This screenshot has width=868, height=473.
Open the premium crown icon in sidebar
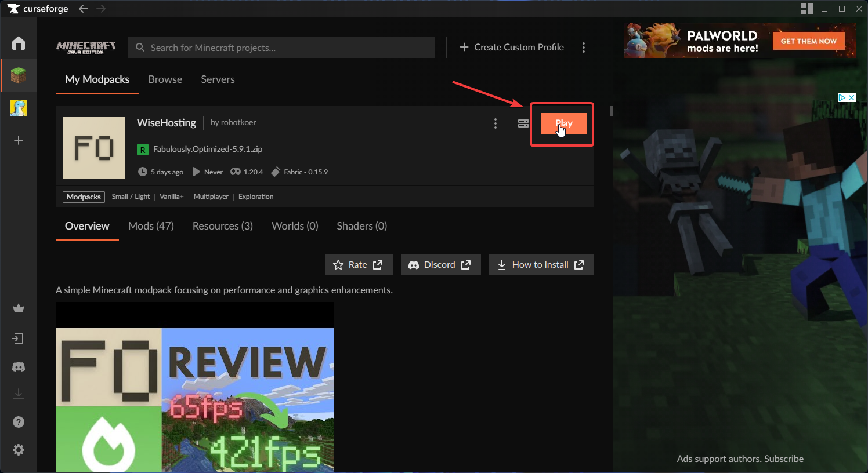pos(19,308)
